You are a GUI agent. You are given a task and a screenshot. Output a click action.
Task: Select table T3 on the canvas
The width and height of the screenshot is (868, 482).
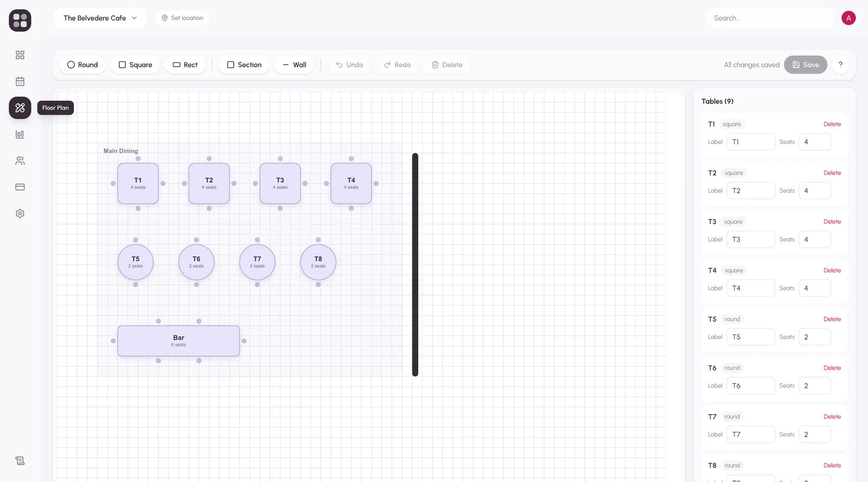pos(280,183)
